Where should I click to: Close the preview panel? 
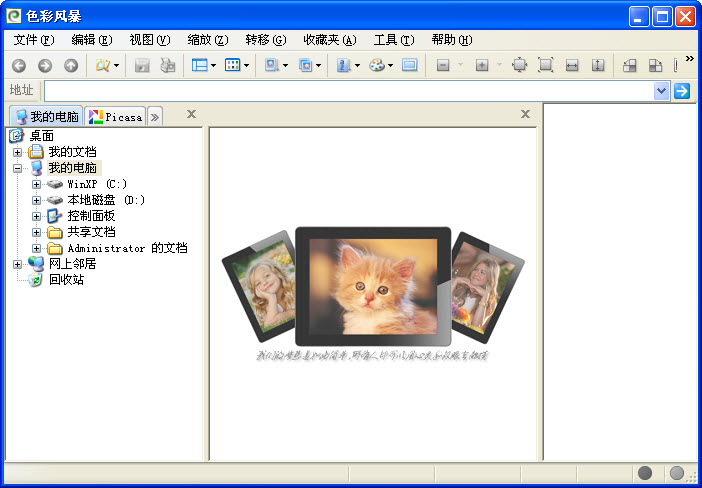(x=525, y=114)
